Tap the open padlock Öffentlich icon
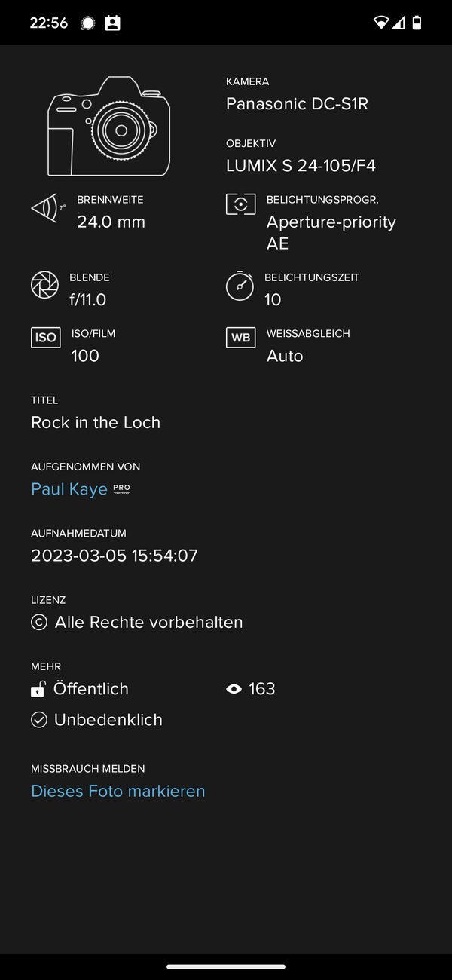 click(x=38, y=689)
